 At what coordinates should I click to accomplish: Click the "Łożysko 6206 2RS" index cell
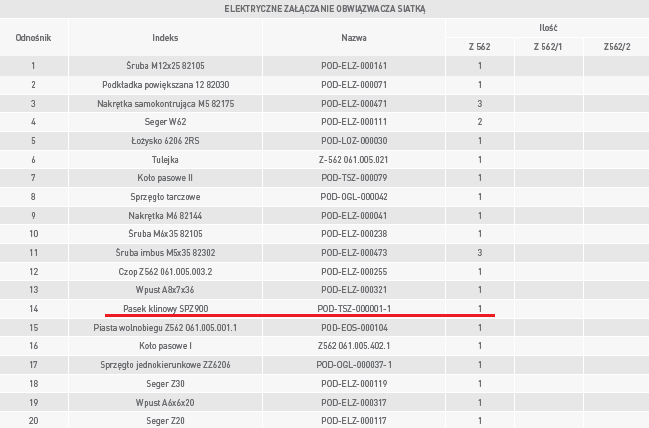point(165,140)
